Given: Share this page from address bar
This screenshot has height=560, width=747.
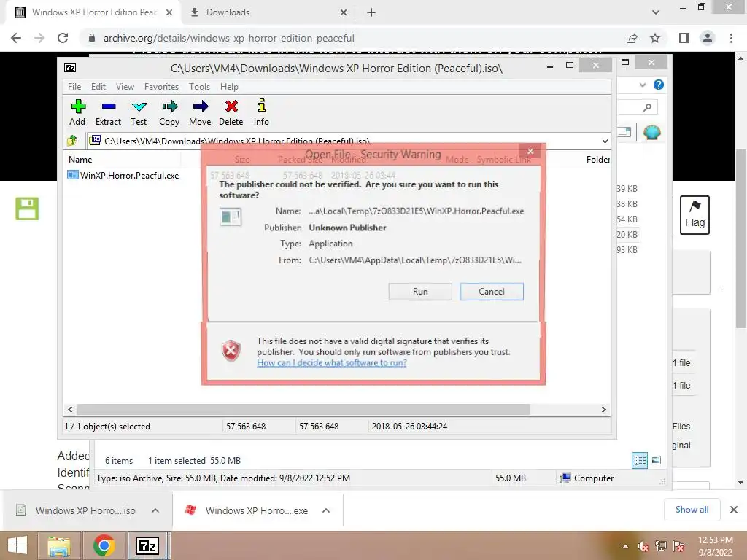Looking at the screenshot, I should (632, 38).
